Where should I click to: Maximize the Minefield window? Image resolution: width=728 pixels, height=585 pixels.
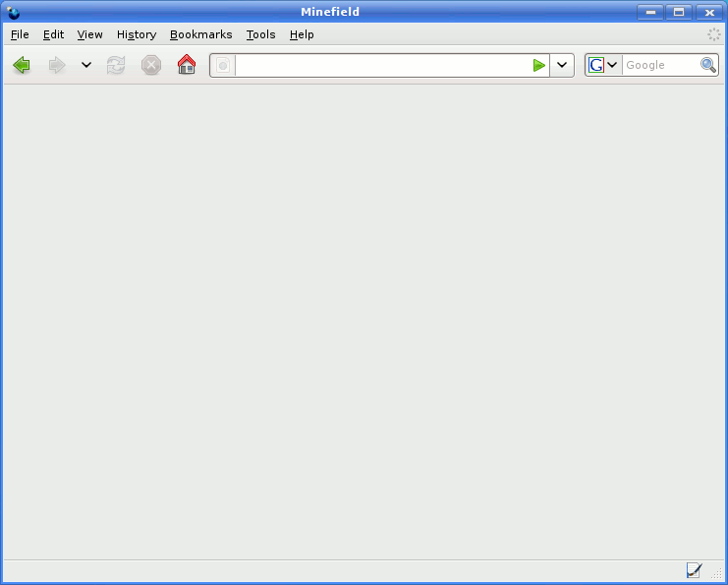(679, 12)
